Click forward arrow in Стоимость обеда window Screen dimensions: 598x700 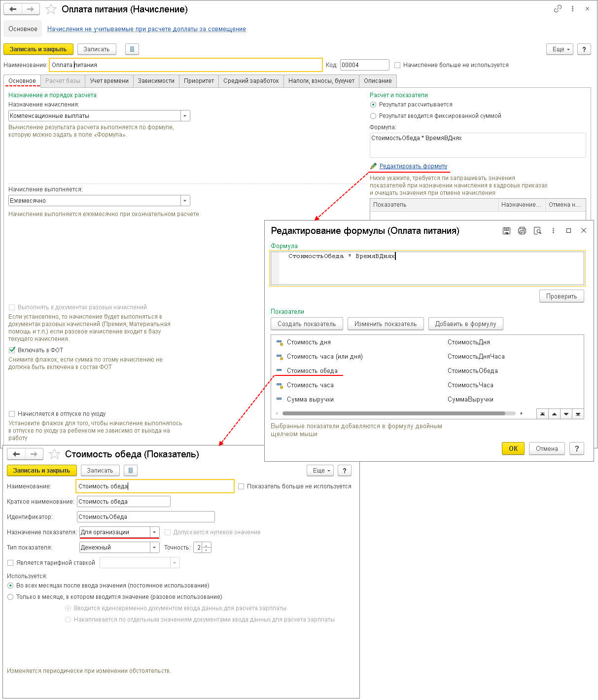pyautogui.click(x=34, y=454)
